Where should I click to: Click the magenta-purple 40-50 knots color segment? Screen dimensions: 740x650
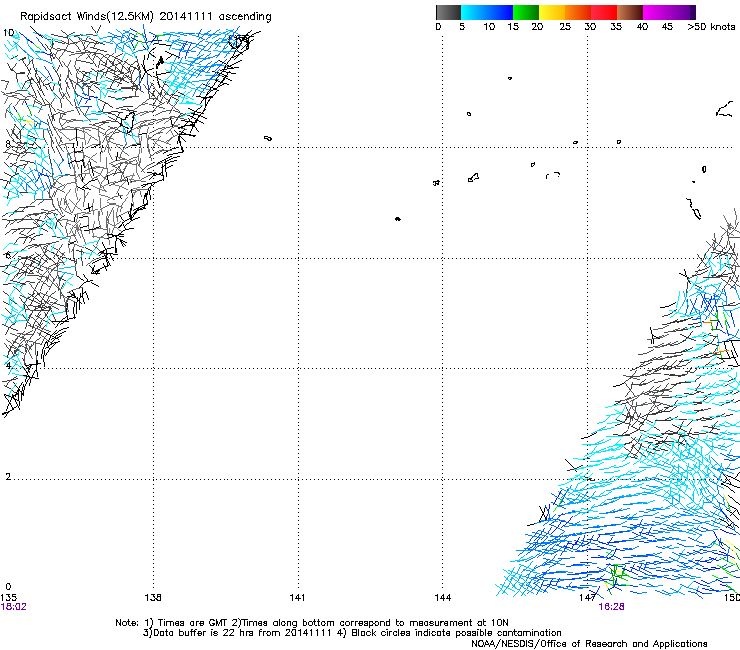(x=669, y=12)
